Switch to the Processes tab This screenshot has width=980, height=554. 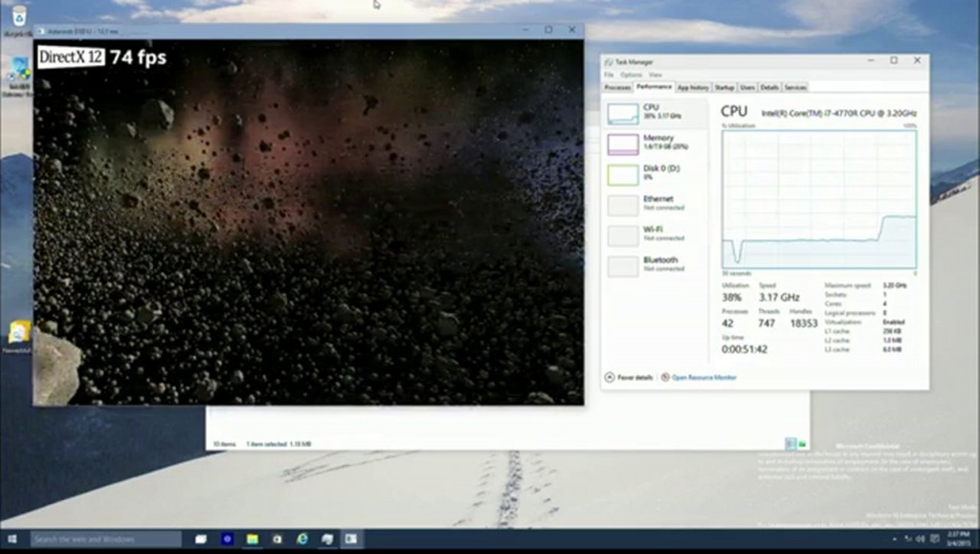[617, 87]
